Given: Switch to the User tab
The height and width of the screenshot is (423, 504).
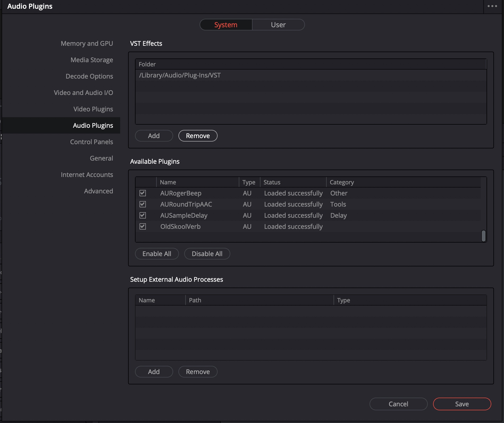Looking at the screenshot, I should (x=278, y=25).
